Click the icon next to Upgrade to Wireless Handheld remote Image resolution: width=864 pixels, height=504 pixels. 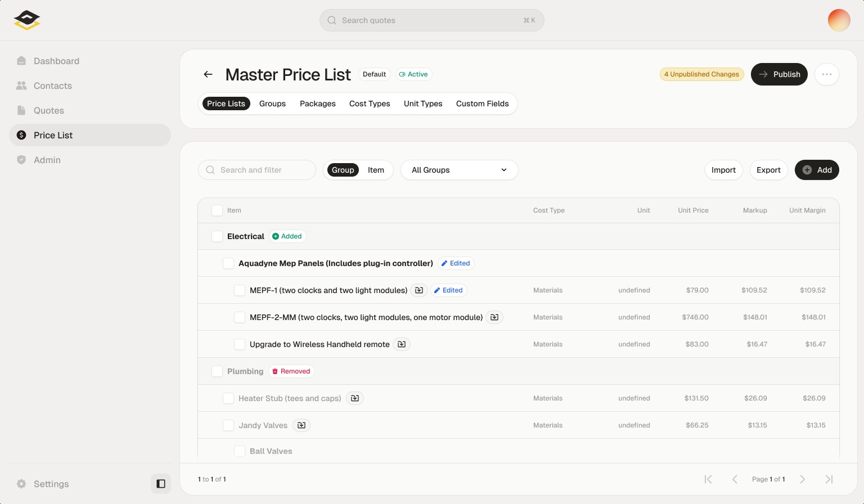click(x=402, y=344)
